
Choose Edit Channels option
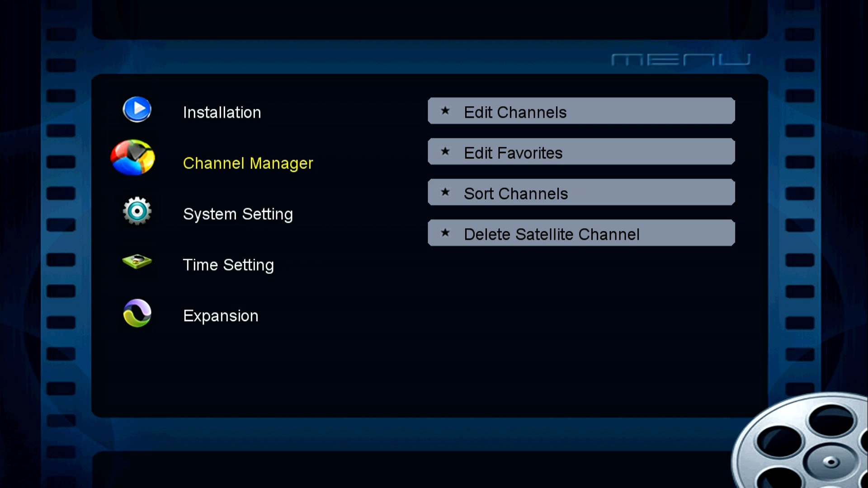point(581,111)
